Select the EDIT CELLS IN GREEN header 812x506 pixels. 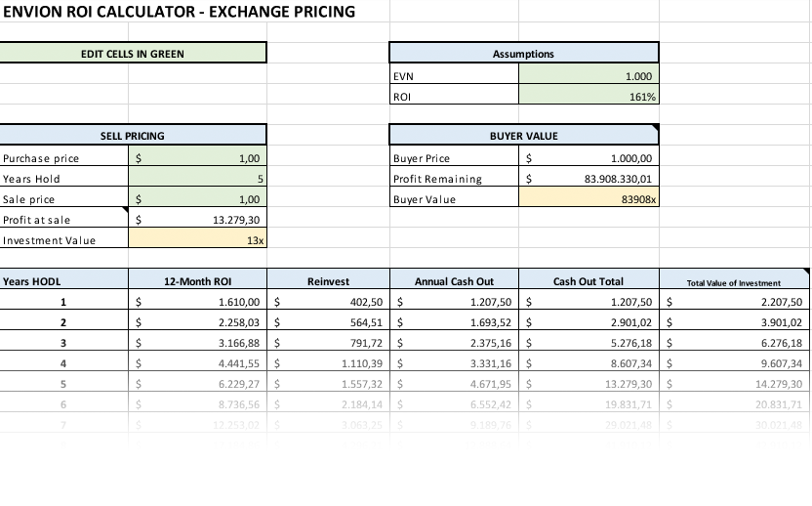133,54
